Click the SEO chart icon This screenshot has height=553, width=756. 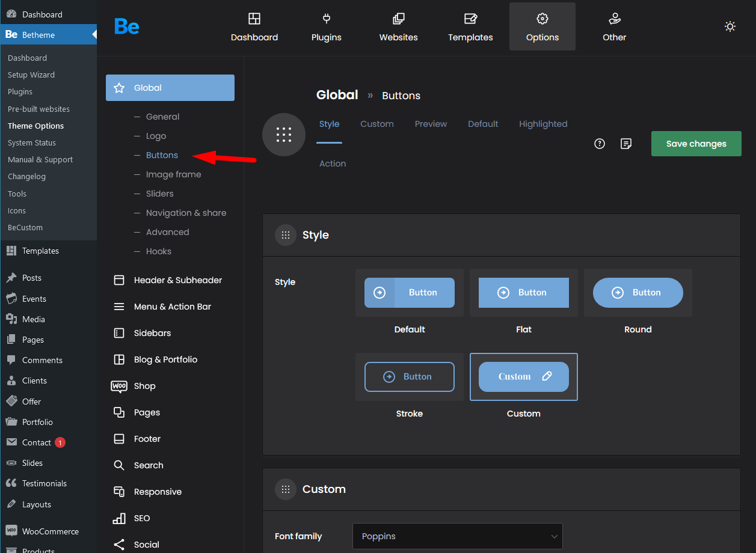click(x=119, y=518)
